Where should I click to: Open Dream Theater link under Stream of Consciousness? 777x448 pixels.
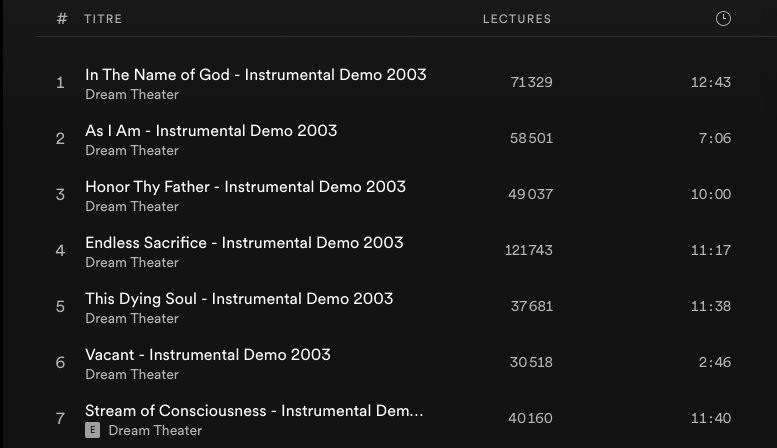pyautogui.click(x=155, y=431)
